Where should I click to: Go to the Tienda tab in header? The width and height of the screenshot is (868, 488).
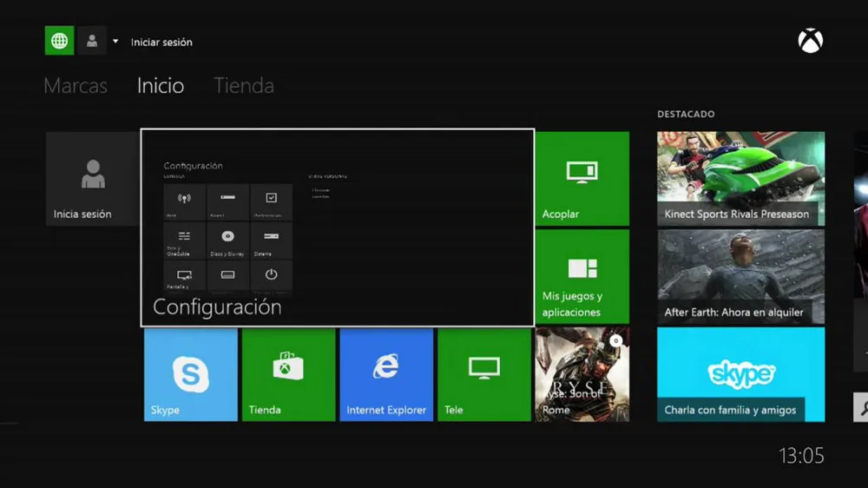click(x=244, y=86)
